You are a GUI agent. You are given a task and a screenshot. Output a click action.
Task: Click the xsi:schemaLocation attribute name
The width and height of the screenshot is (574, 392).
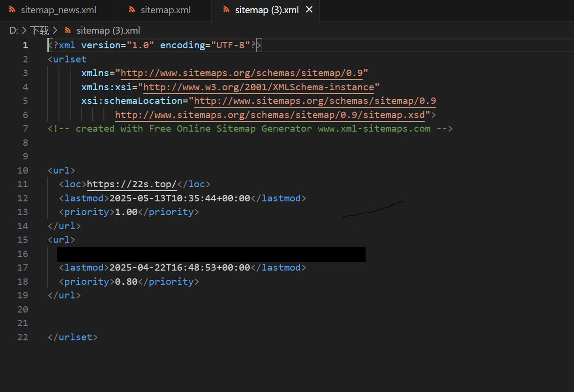pos(132,101)
